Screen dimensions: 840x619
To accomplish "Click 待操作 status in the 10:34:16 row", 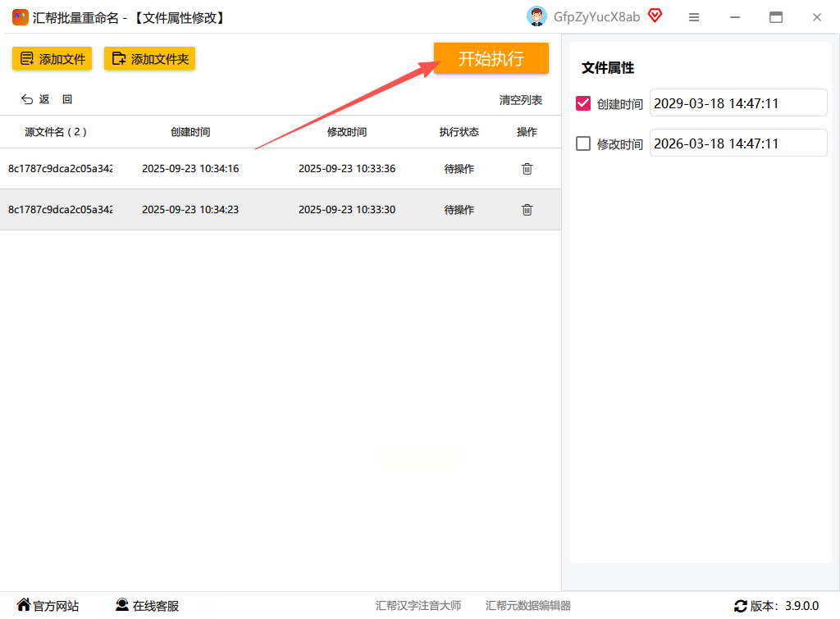I will [459, 169].
